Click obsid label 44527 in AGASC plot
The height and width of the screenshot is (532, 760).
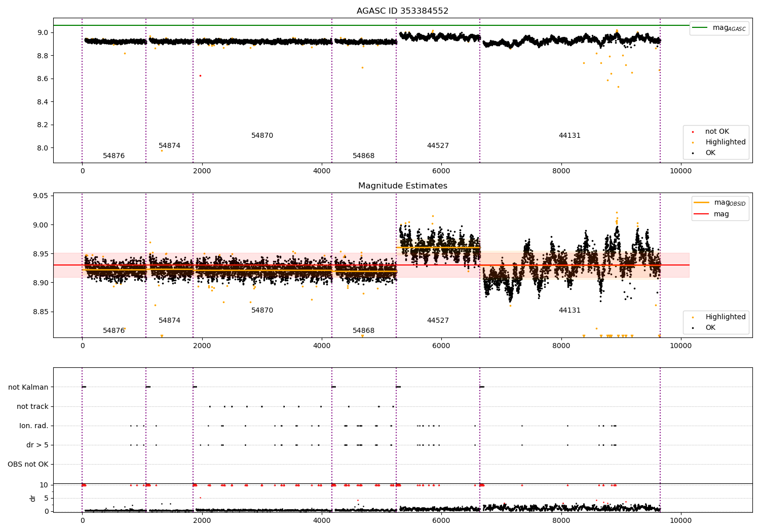coord(438,145)
